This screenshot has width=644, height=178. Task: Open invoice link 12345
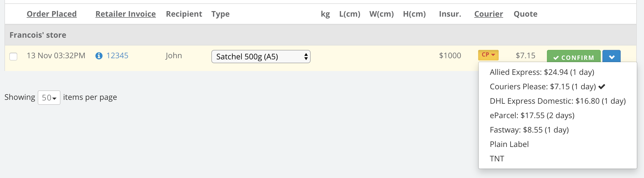click(117, 55)
